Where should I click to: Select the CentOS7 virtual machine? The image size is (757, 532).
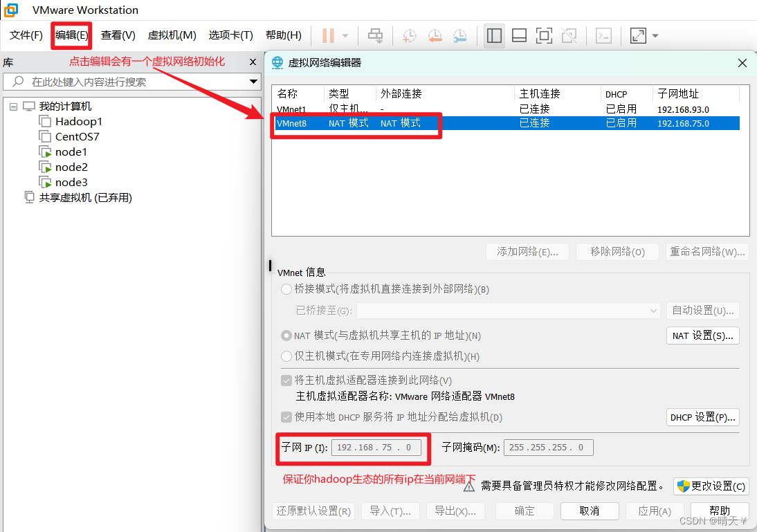(77, 136)
